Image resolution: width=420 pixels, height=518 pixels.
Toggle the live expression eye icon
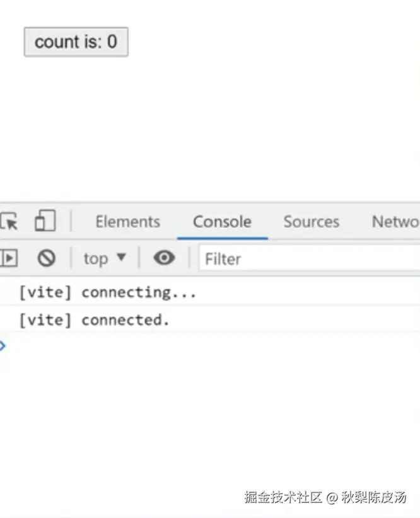(x=164, y=258)
